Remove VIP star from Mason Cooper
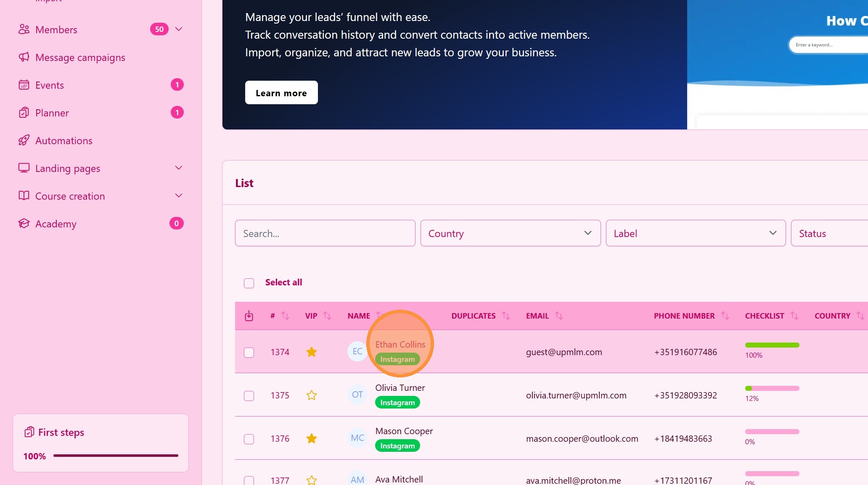868x485 pixels. pyautogui.click(x=312, y=438)
